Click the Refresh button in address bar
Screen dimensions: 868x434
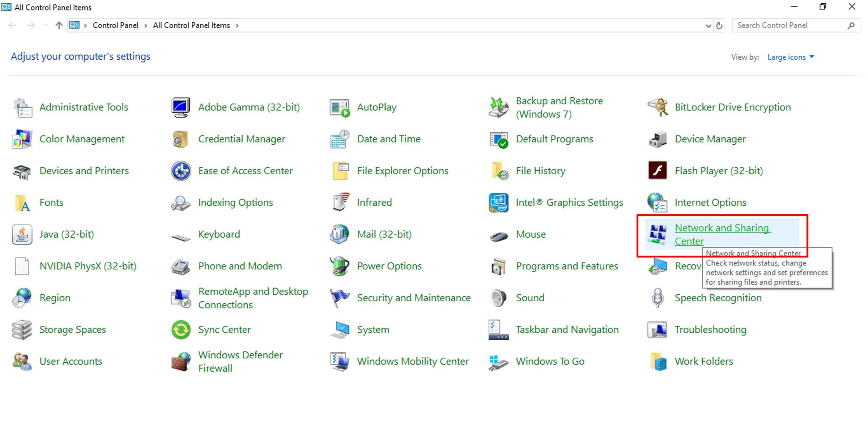click(x=719, y=26)
